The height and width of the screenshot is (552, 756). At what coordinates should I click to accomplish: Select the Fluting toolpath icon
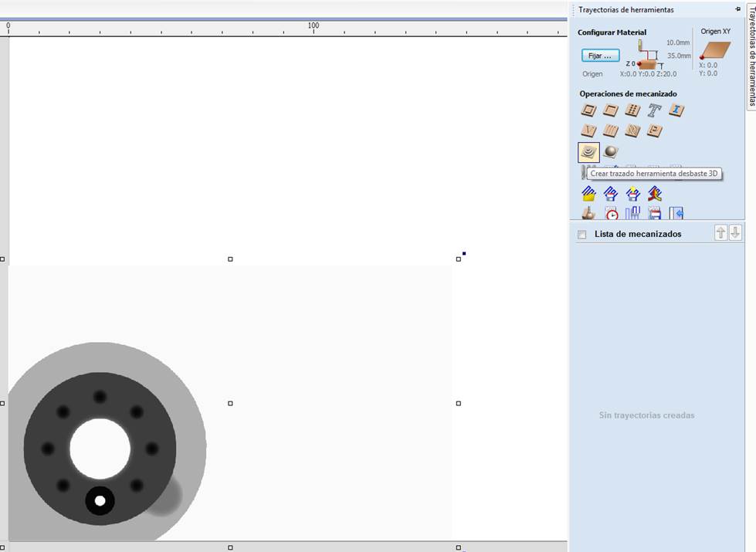tap(610, 130)
